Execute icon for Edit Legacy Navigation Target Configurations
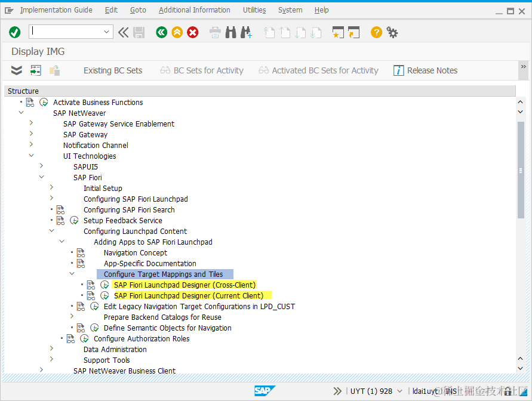This screenshot has width=532, height=401. coord(95,307)
